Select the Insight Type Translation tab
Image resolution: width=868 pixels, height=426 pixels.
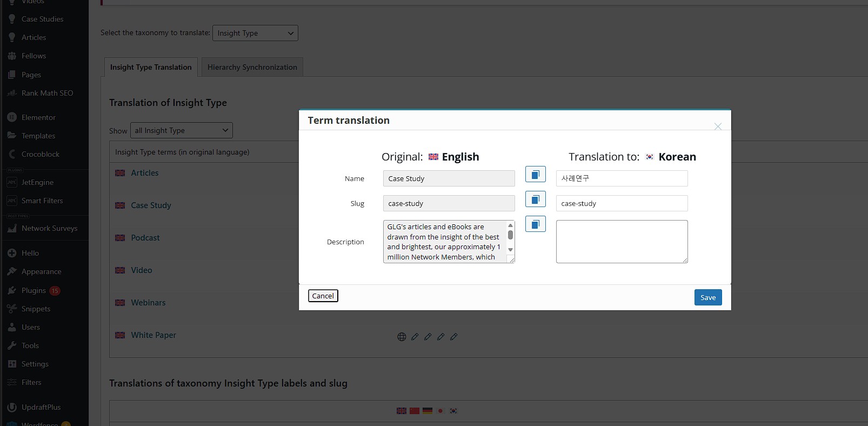click(x=151, y=67)
